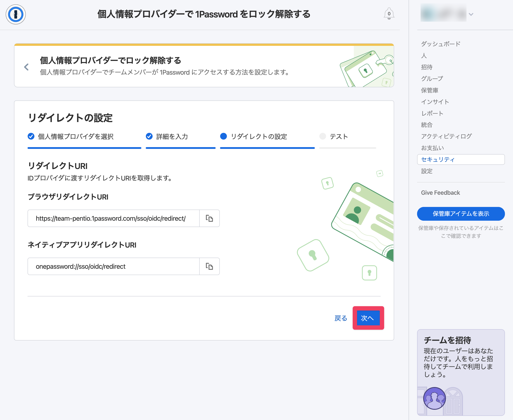Copy the native app redirect URI

coord(209,266)
